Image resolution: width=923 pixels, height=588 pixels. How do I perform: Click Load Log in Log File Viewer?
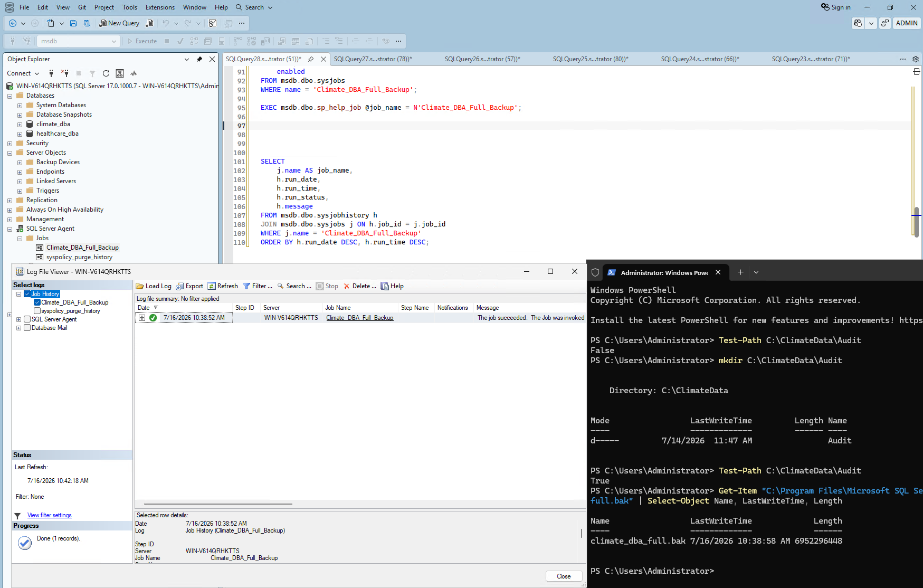point(154,286)
